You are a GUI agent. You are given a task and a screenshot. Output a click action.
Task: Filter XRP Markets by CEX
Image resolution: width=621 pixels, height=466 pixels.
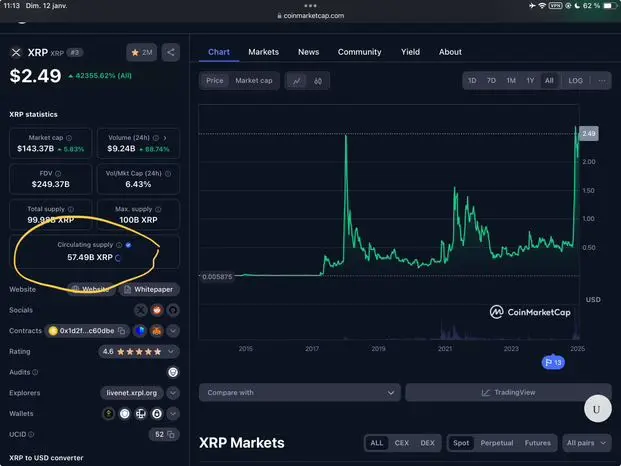click(402, 443)
